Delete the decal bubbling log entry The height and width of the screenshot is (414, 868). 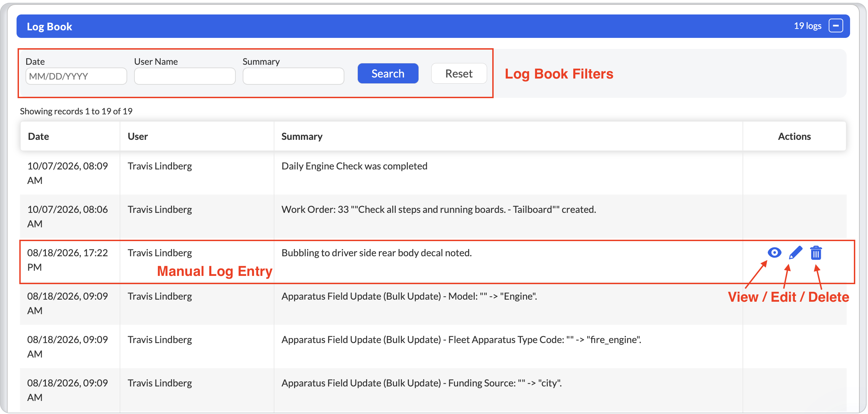click(x=816, y=253)
